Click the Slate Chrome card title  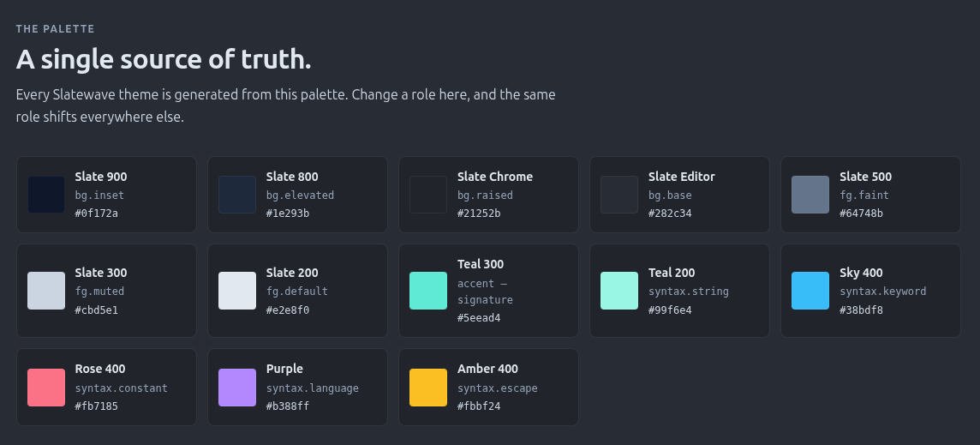point(495,177)
